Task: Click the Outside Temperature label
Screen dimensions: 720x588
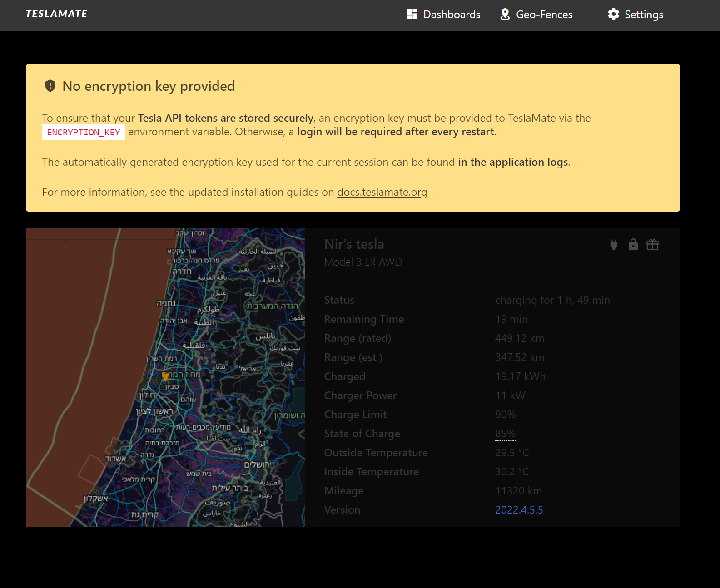Action: click(376, 453)
